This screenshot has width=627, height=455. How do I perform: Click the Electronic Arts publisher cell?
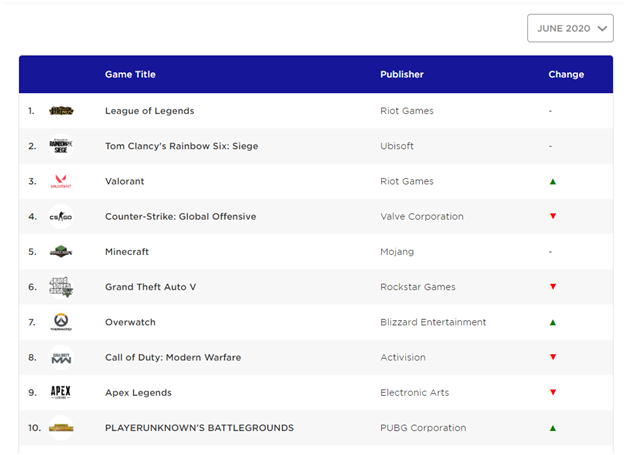pos(415,392)
